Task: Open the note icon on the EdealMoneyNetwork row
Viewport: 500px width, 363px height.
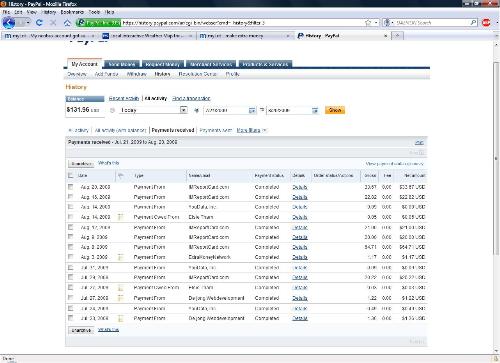Action: point(121,257)
